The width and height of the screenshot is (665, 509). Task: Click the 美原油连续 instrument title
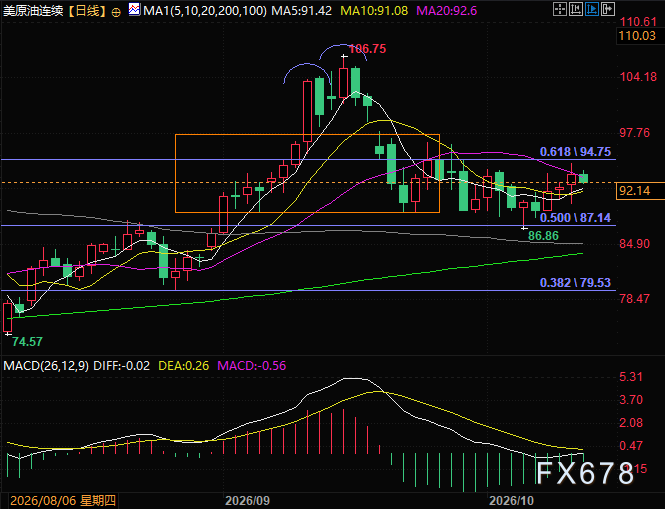click(33, 11)
